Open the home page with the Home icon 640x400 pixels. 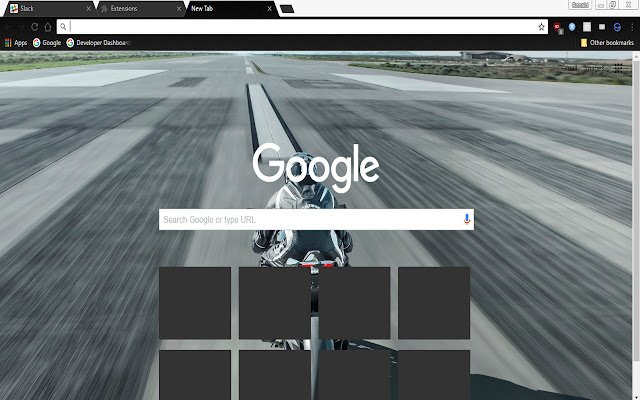[48, 27]
